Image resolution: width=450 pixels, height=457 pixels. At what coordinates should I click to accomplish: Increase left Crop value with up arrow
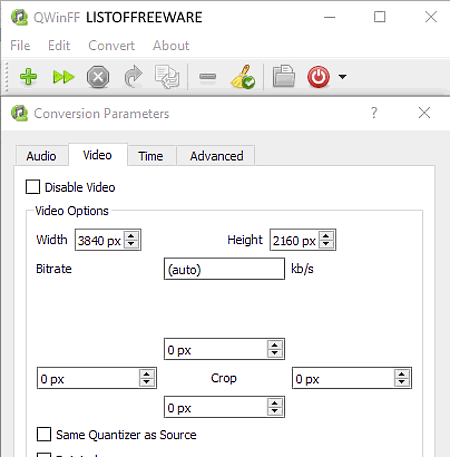pyautogui.click(x=147, y=374)
